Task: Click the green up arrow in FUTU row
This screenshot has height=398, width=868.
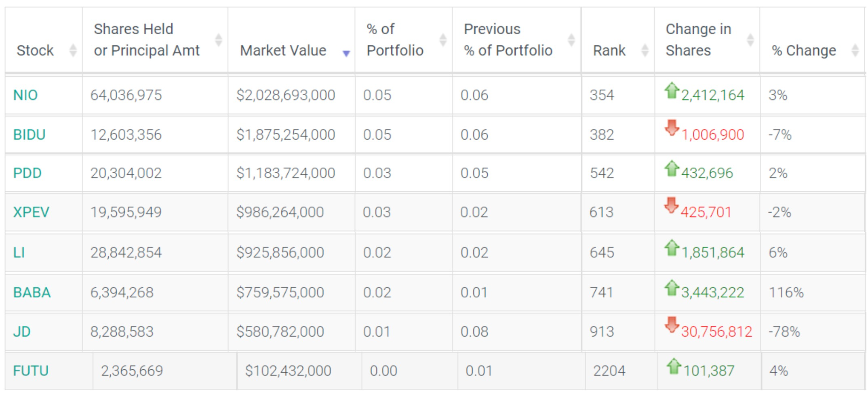Action: point(674,366)
